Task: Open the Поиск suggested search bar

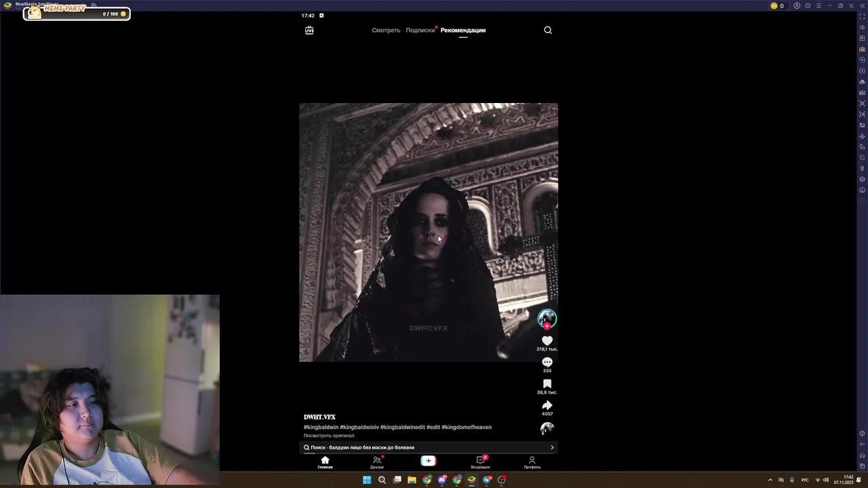Action: [x=429, y=447]
